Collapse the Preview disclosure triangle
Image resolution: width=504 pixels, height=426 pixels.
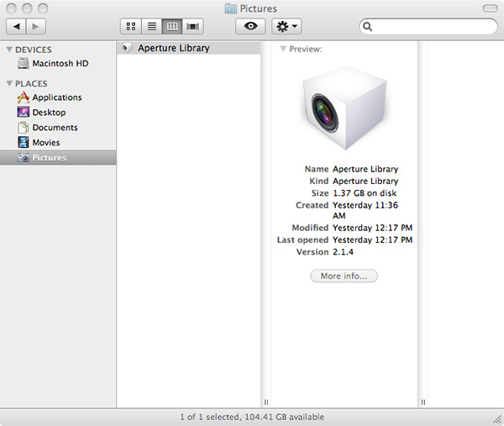(283, 49)
